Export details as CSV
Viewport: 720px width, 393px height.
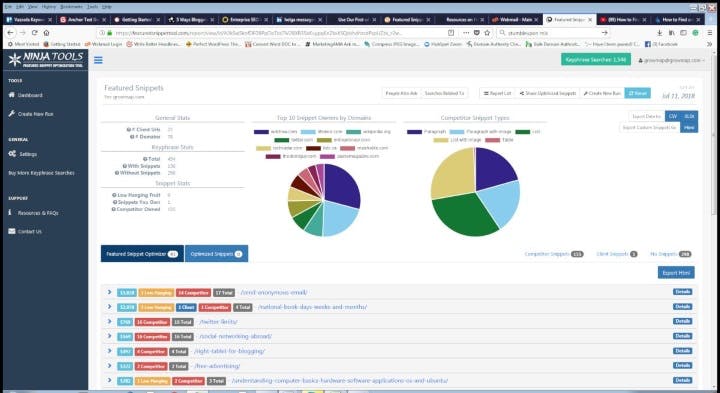(x=673, y=117)
